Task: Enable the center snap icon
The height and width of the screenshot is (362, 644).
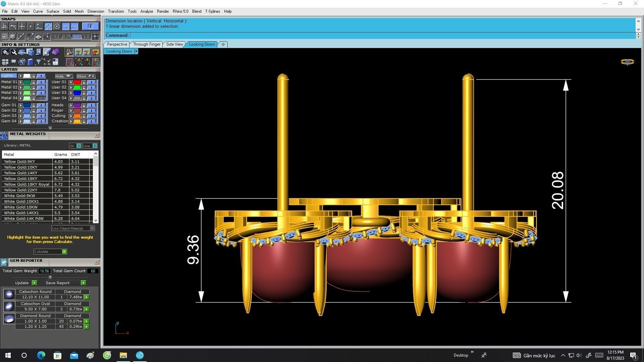Action: point(57,26)
